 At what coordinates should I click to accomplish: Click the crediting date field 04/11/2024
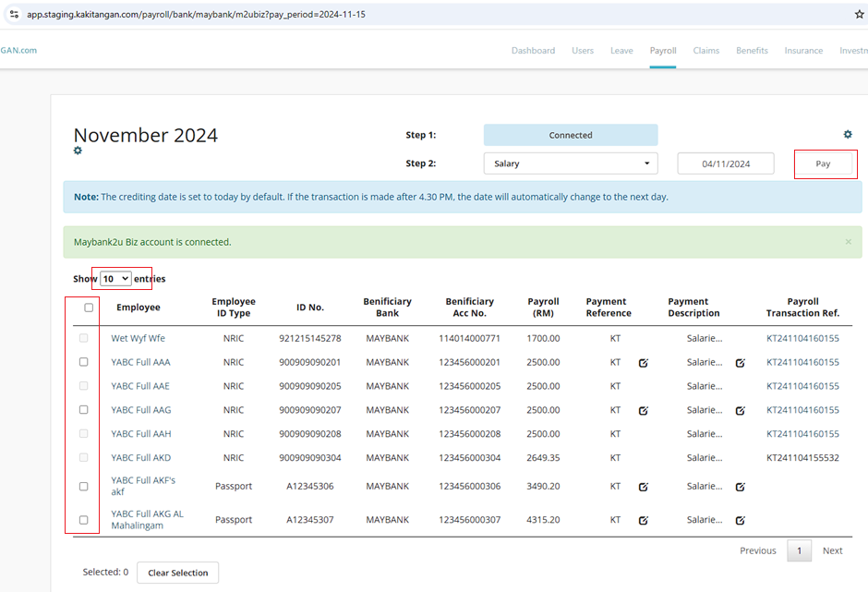pyautogui.click(x=725, y=163)
